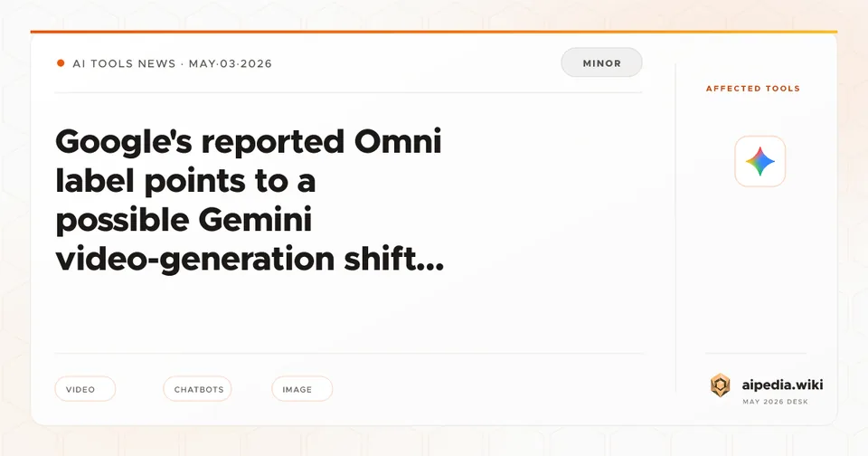Open the VIDEO tag

tap(85, 389)
